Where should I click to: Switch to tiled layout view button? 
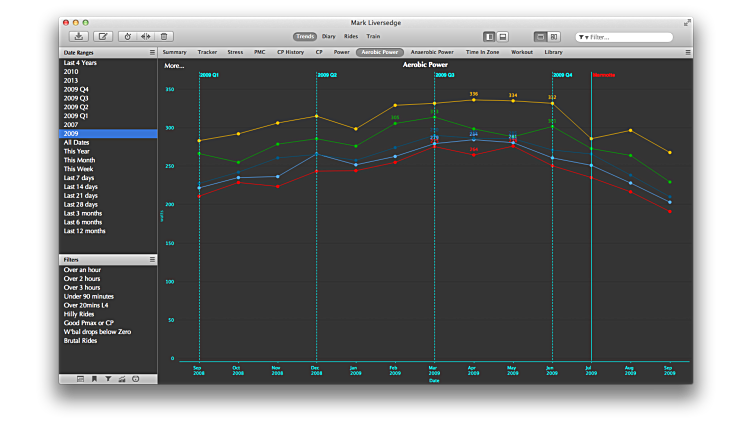coord(554,36)
